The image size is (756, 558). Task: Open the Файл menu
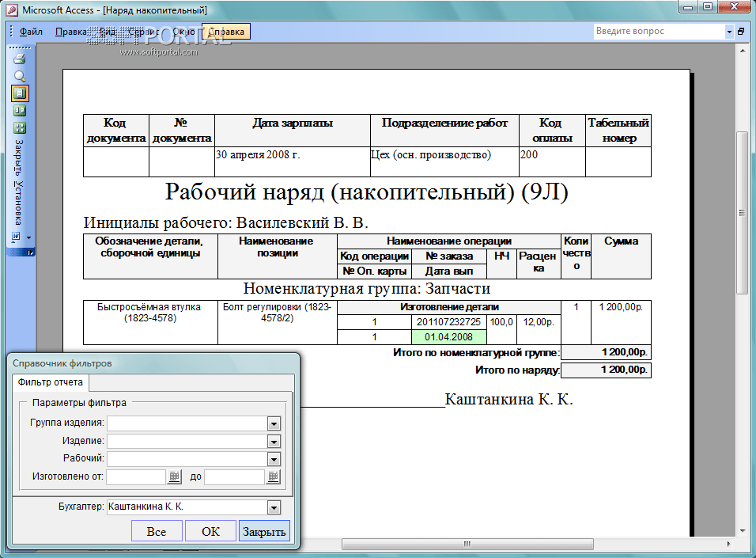coord(31,32)
